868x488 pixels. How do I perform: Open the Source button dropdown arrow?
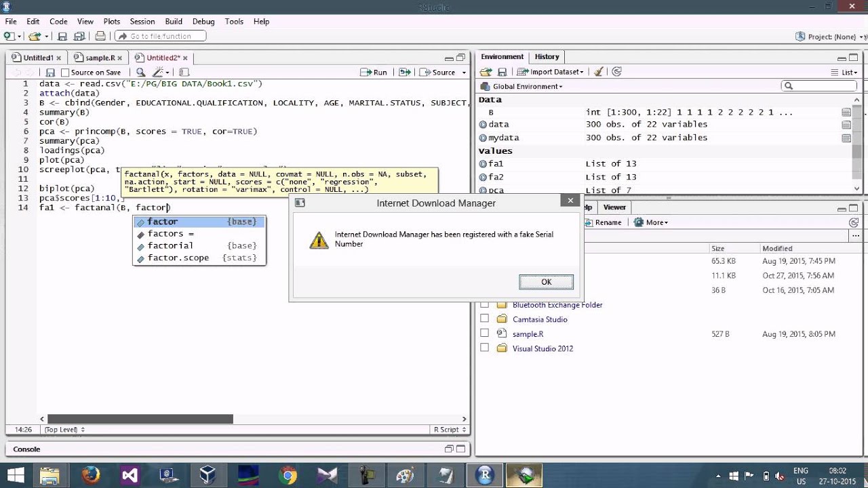tap(464, 73)
